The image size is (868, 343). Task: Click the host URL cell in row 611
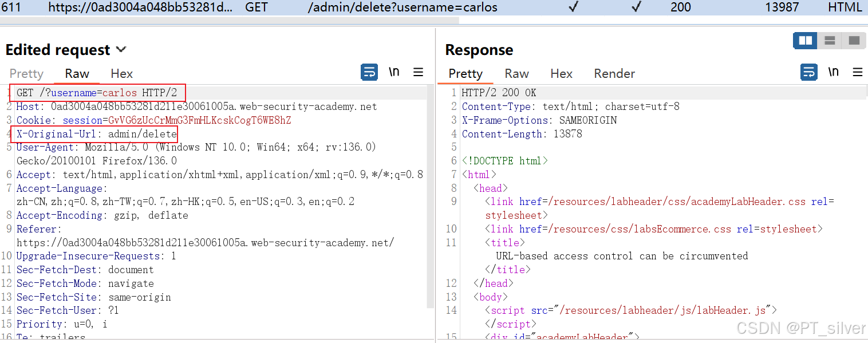pyautogui.click(x=141, y=7)
